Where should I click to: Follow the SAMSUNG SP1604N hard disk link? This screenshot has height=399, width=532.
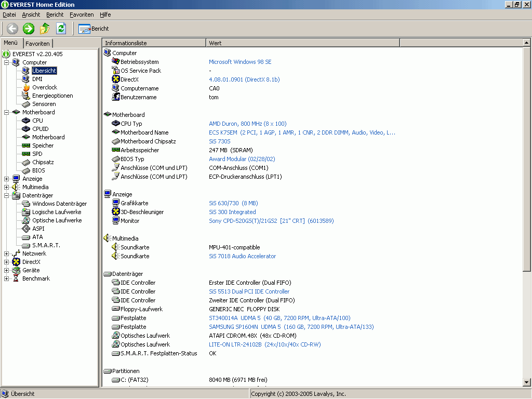[x=291, y=327]
